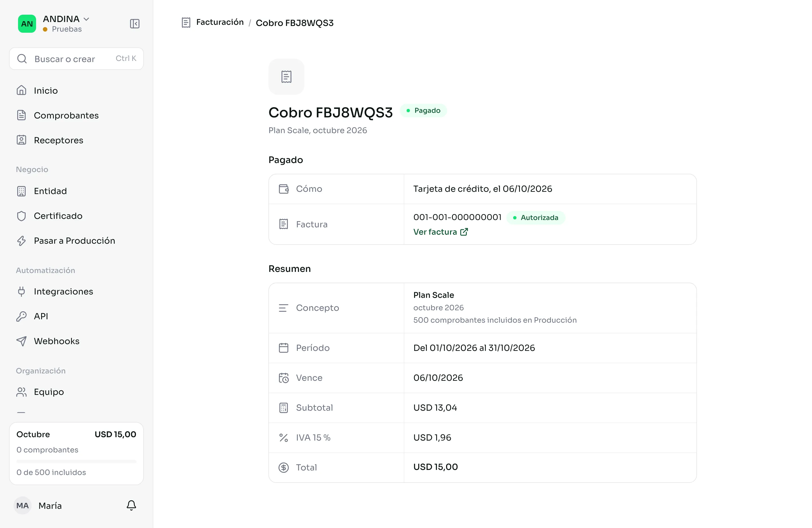This screenshot has height=528, width=812.
Task: Click the Equipo people icon
Action: 21,392
